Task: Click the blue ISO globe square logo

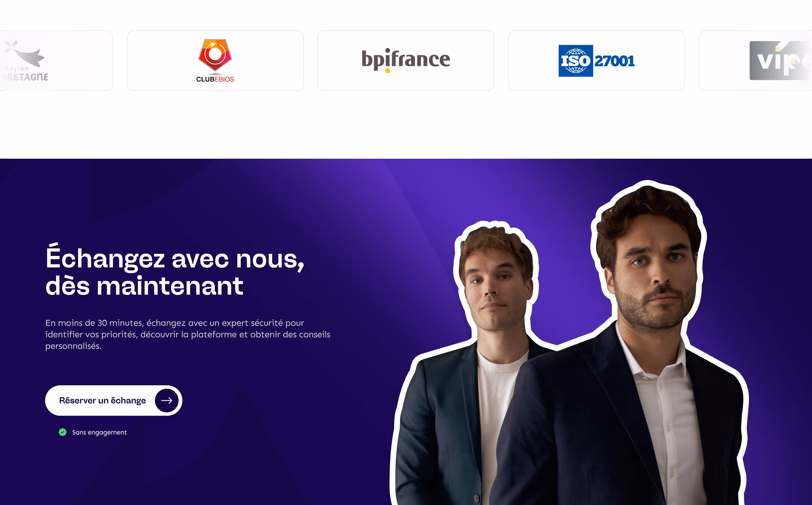Action: 576,61
